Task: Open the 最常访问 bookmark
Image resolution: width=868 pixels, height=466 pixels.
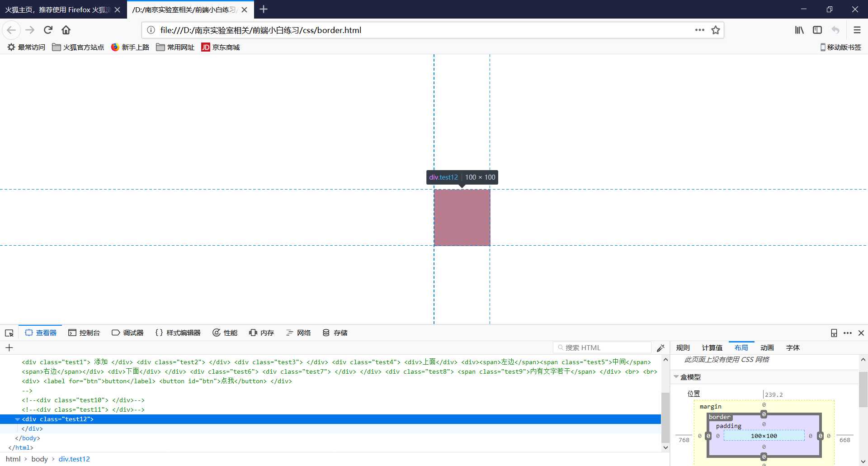Action: (x=26, y=47)
